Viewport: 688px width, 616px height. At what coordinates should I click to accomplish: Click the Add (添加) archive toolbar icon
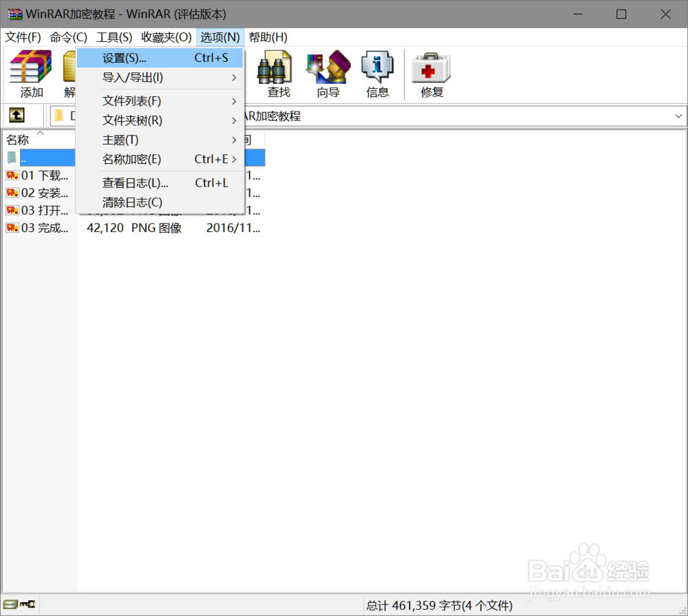point(31,67)
